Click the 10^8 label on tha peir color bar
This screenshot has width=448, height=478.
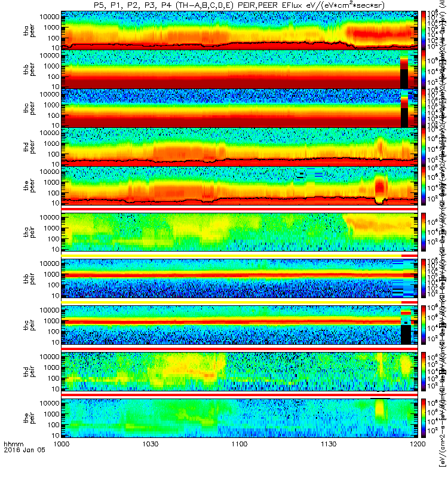tap(434, 221)
